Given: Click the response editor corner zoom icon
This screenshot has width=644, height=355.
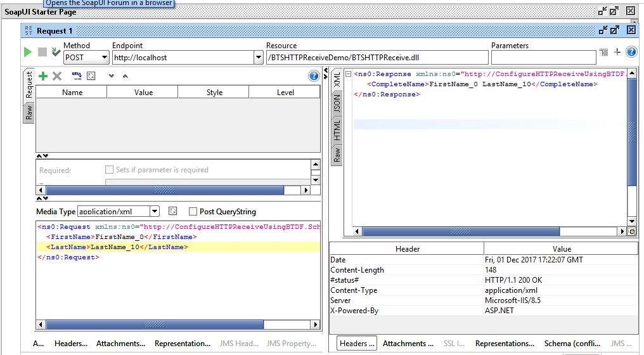Looking at the screenshot, I should (632, 232).
